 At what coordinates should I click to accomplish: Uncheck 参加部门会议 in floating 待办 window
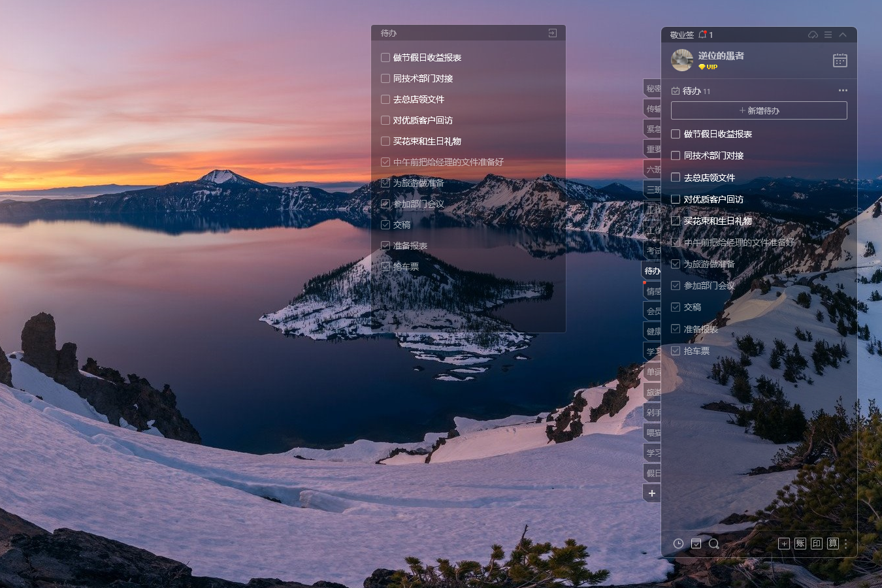pyautogui.click(x=385, y=204)
